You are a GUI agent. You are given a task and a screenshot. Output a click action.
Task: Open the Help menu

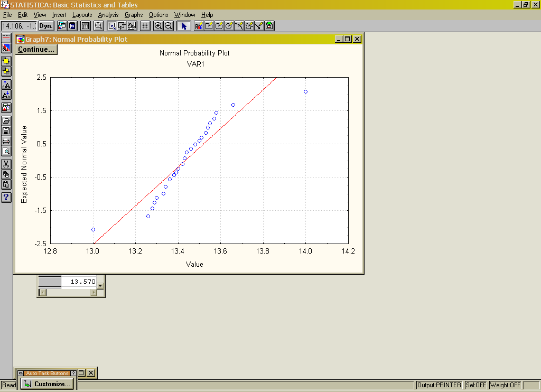[x=207, y=15]
